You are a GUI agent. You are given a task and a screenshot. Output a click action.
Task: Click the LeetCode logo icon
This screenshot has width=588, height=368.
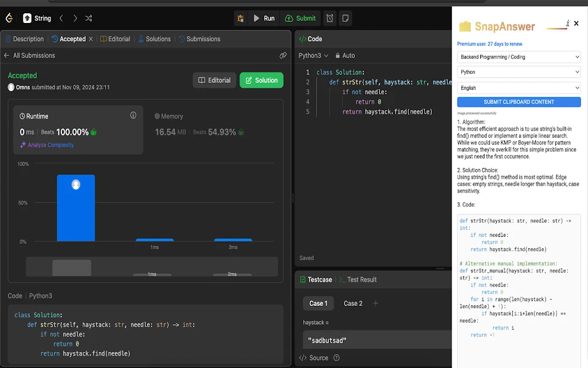9,18
